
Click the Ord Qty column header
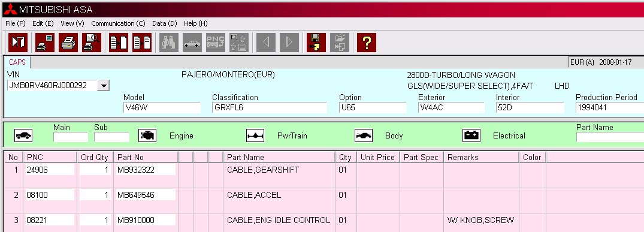[x=95, y=157]
